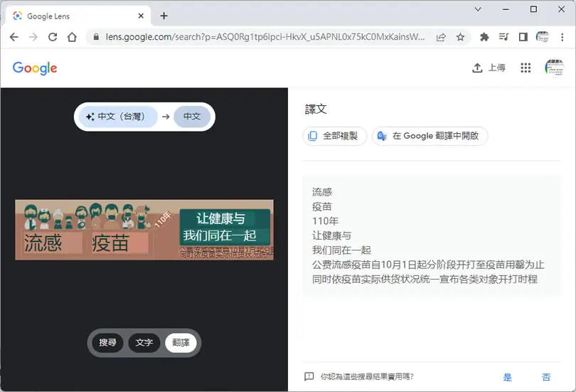Image resolution: width=576 pixels, height=392 pixels.
Task: Toggle the browser side panel icon
Action: tap(523, 37)
